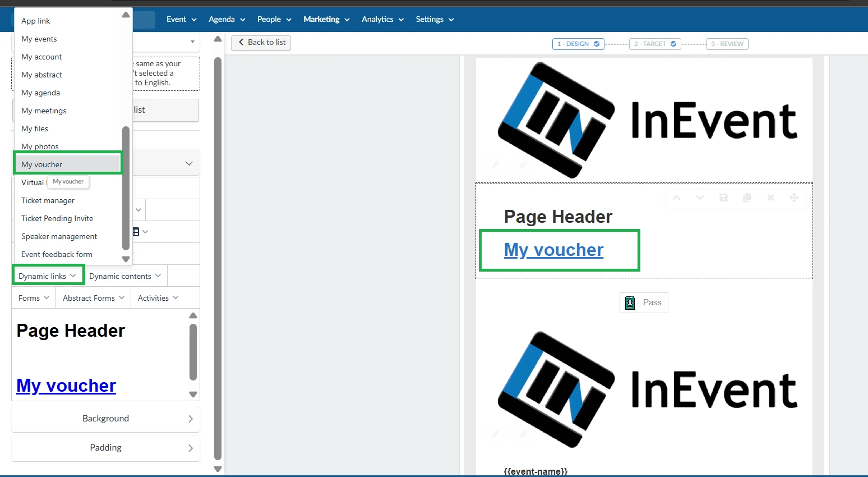Open the Settings menu

(435, 19)
